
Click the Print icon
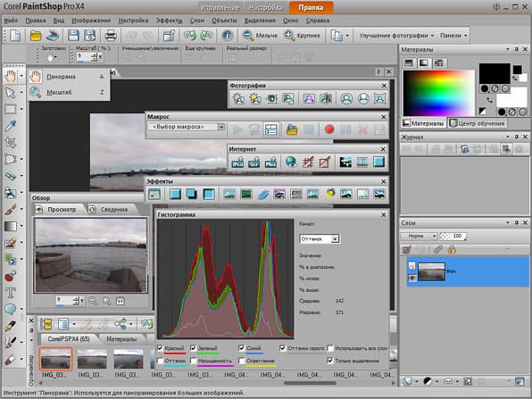(111, 36)
